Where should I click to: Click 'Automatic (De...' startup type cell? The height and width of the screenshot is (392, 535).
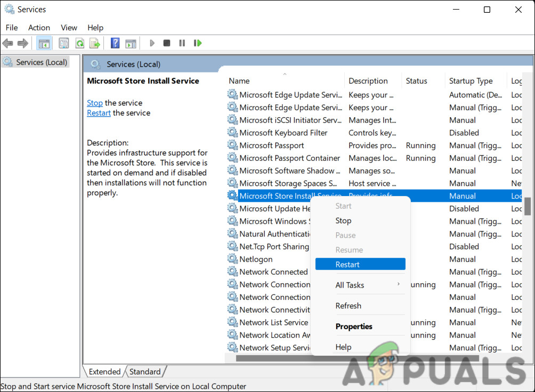(475, 95)
